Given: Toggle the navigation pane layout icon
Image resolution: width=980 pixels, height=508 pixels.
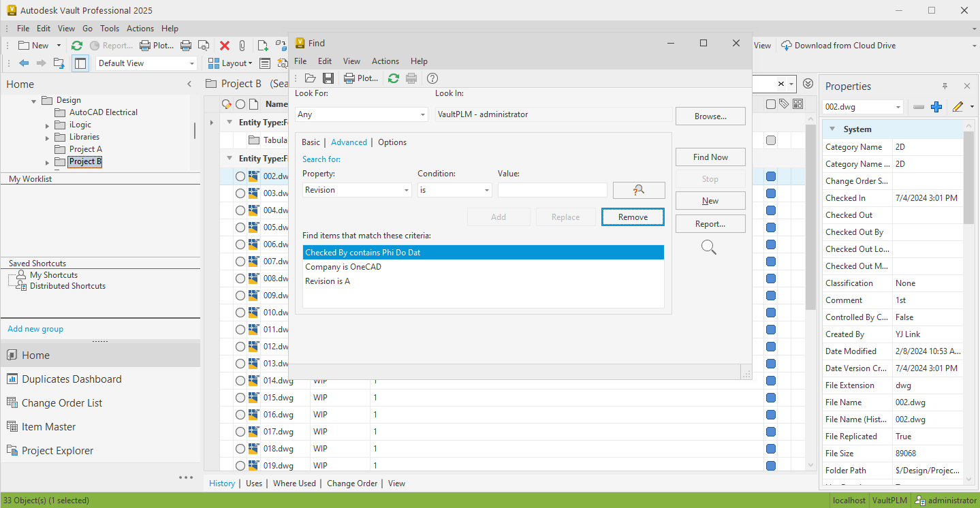Looking at the screenshot, I should 80,63.
